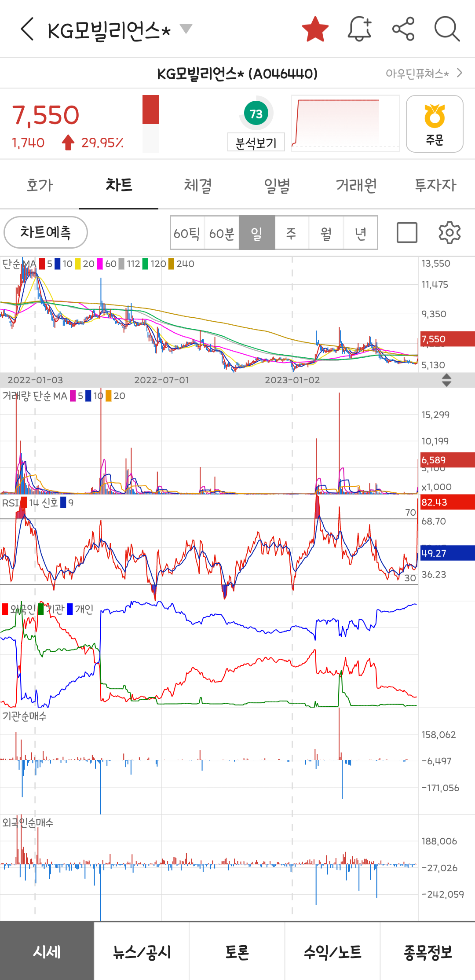Image resolution: width=475 pixels, height=980 pixels.
Task: Open chart settings gear icon
Action: click(x=449, y=232)
